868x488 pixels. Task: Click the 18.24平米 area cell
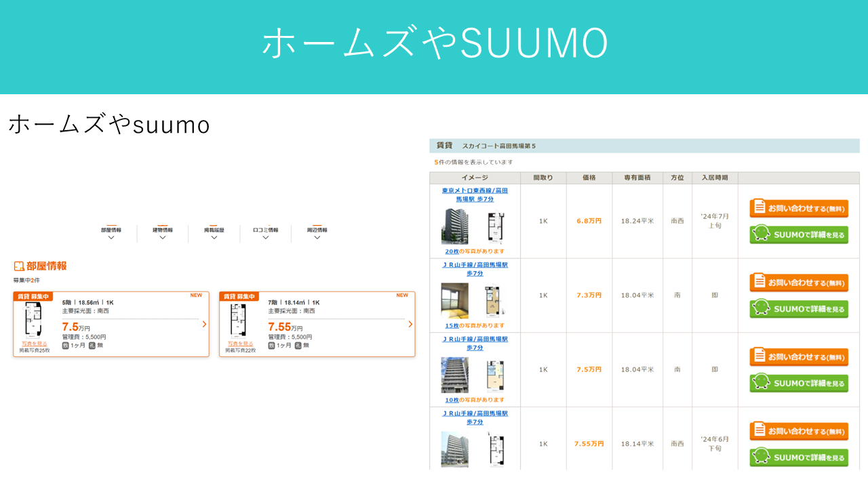point(637,221)
